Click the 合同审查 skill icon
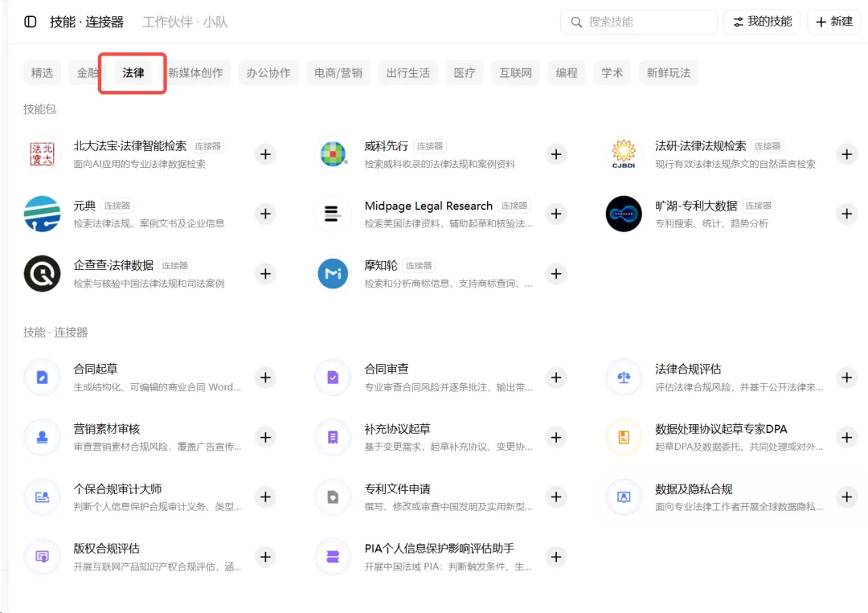 333,378
